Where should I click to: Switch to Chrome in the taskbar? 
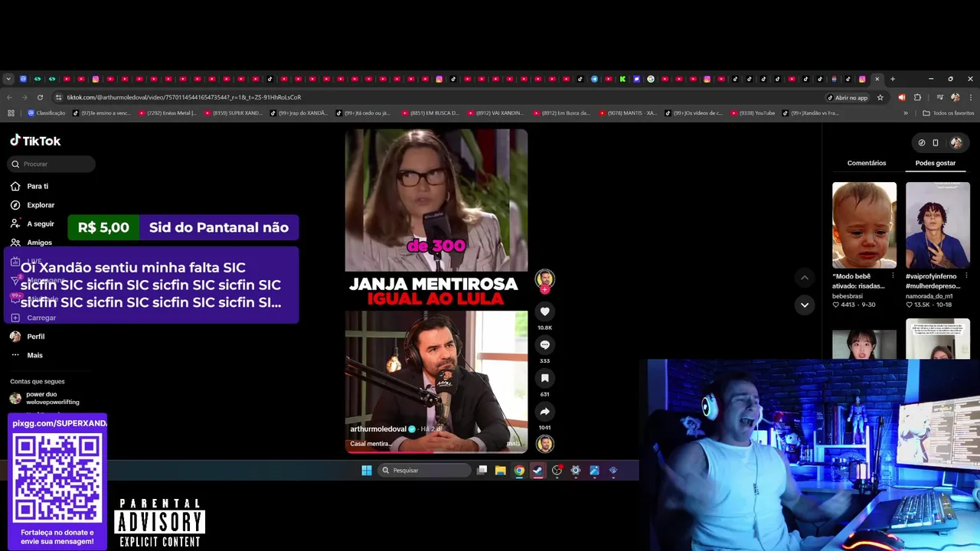click(519, 471)
